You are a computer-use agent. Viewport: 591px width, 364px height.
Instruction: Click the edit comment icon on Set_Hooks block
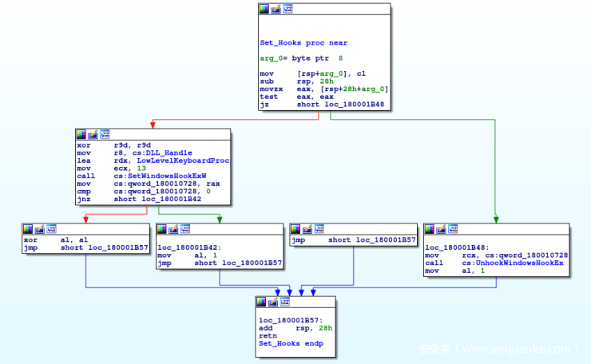[276, 9]
